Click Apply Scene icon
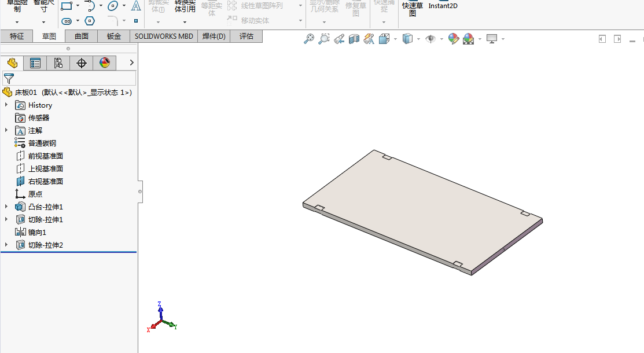This screenshot has width=644, height=353. [469, 39]
